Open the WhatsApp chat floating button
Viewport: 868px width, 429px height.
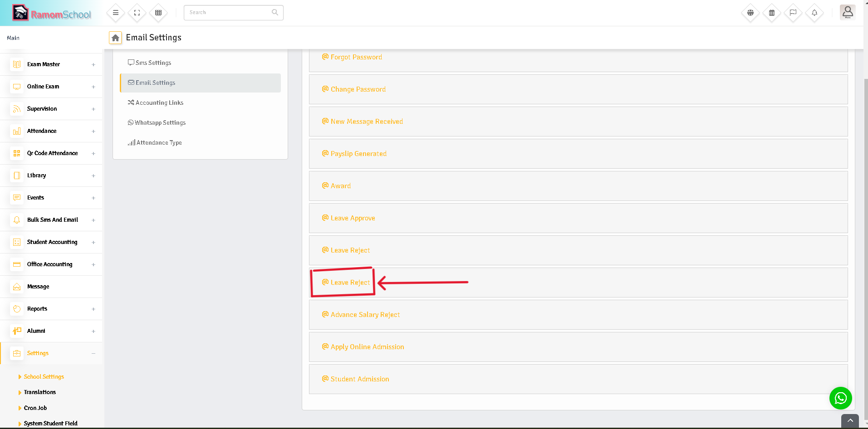[840, 398]
